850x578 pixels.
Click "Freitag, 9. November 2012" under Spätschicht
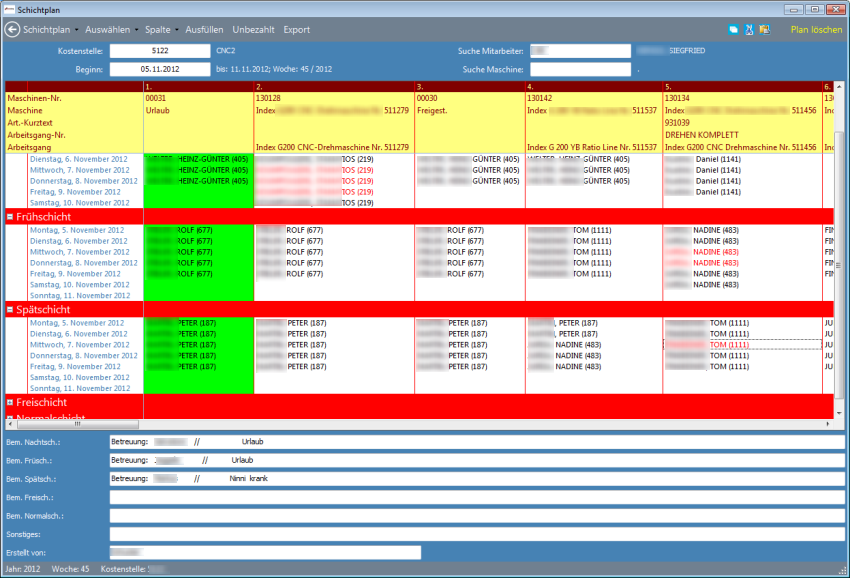point(75,367)
